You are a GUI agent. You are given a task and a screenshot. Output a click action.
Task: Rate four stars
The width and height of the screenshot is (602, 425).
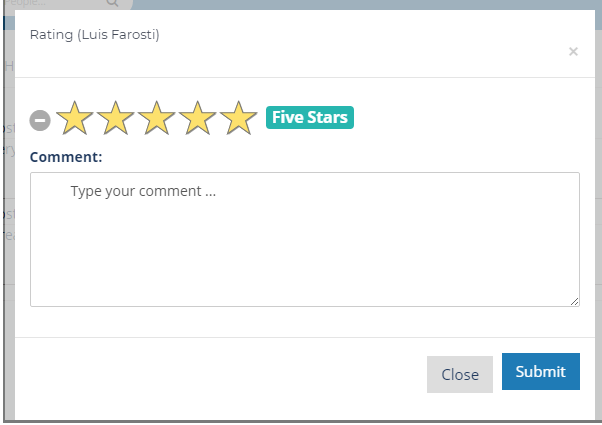[197, 118]
